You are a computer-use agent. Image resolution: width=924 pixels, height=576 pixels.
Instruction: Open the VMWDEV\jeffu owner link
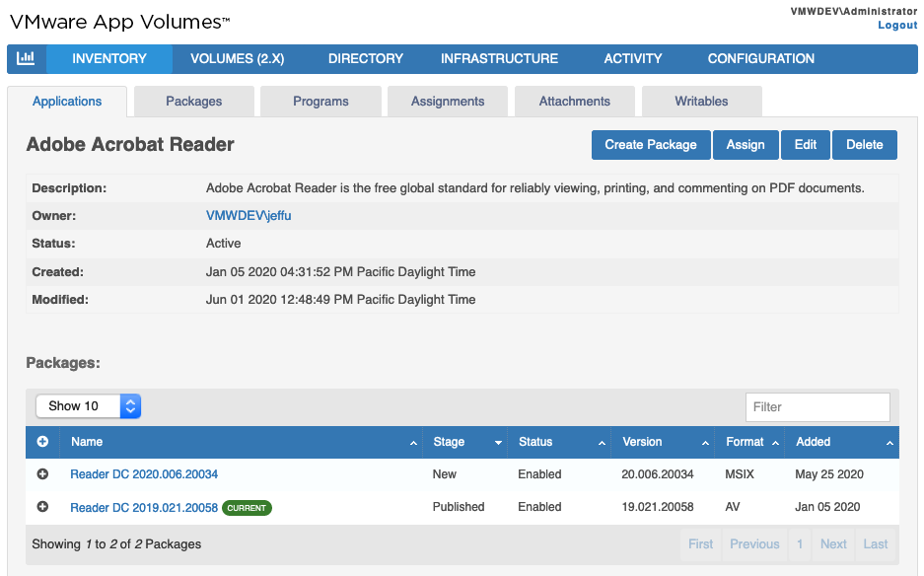[x=249, y=216]
